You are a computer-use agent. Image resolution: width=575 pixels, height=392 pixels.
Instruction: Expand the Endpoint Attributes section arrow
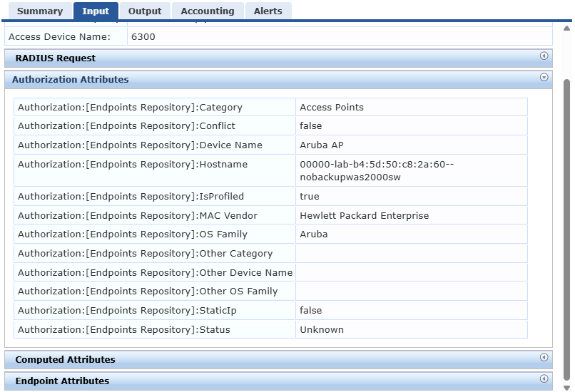[x=544, y=378]
